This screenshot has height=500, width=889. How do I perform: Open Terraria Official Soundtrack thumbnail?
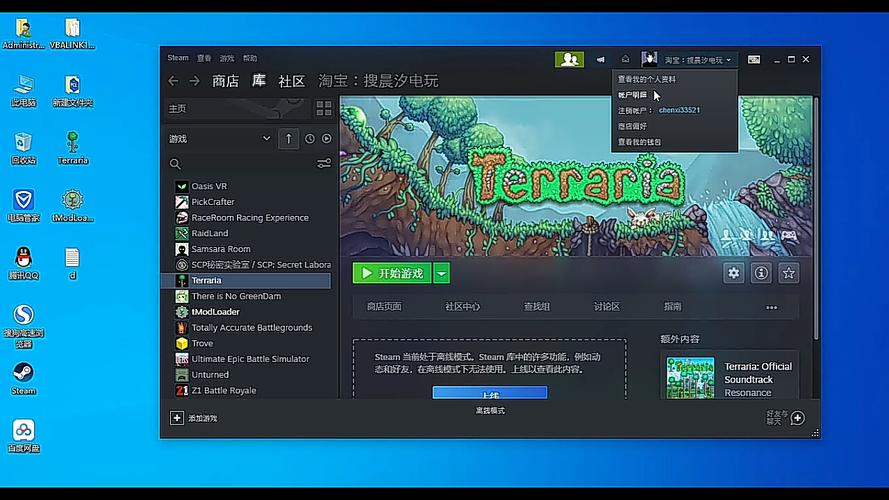[690, 378]
